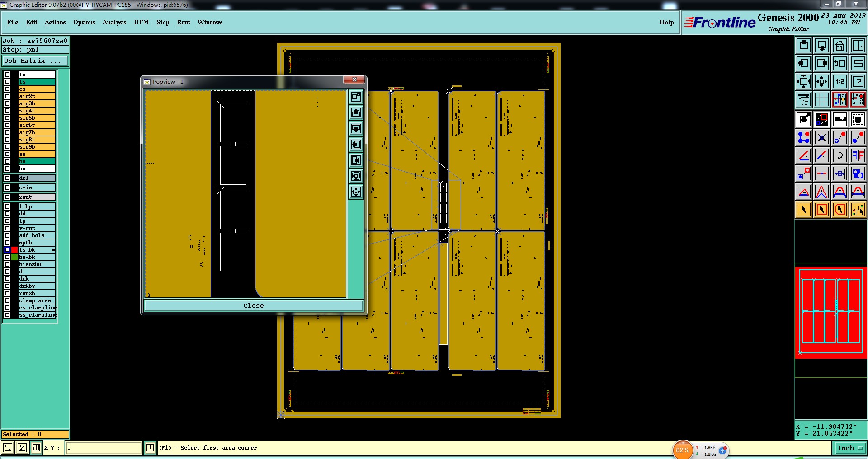Click Popview pan right icon
Image resolution: width=868 pixels, height=459 pixels.
[356, 160]
